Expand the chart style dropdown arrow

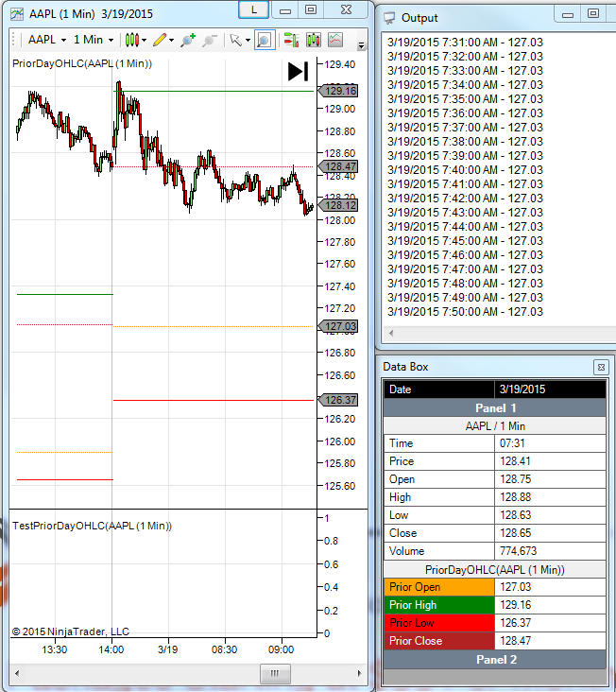[145, 40]
